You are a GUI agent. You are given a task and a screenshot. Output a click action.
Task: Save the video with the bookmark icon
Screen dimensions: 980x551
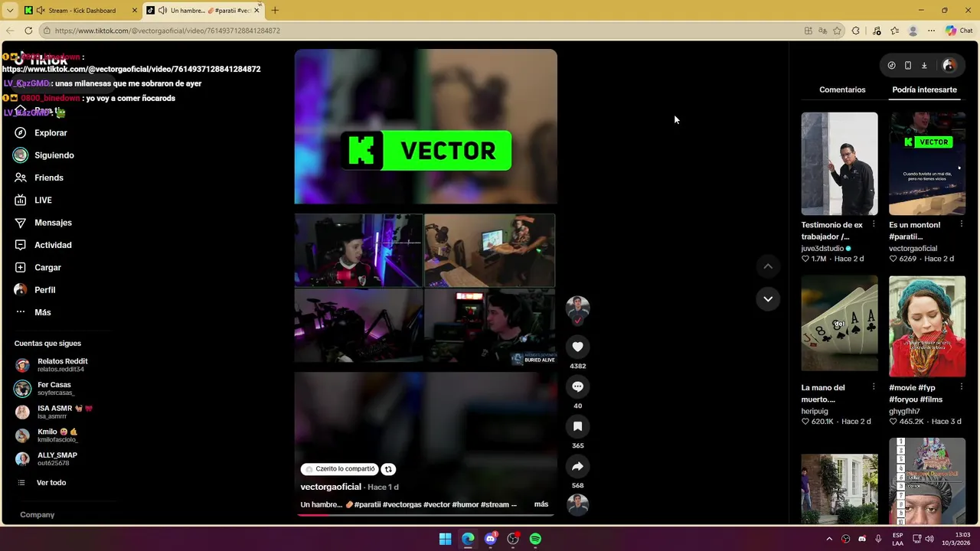(x=577, y=426)
